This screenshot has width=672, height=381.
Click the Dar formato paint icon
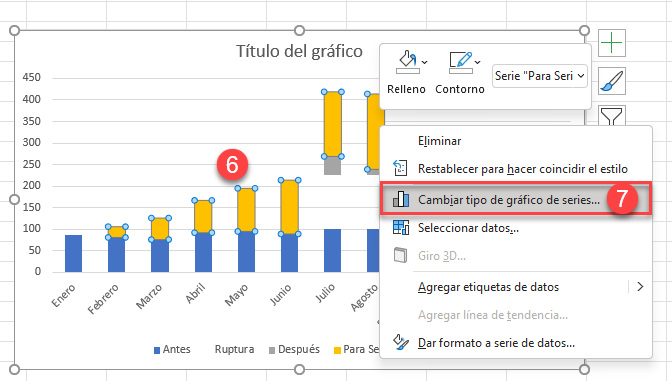401,342
